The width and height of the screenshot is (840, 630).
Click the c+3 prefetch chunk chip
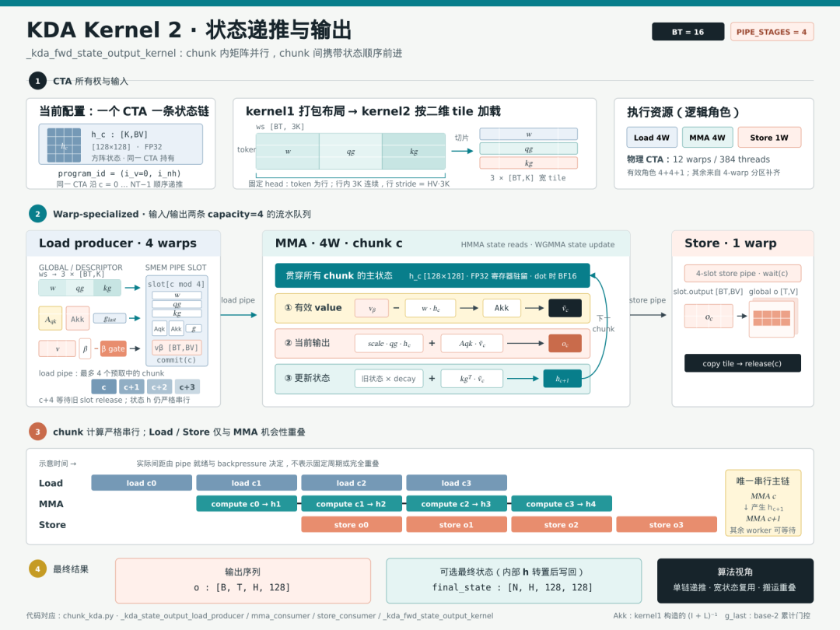click(x=187, y=387)
